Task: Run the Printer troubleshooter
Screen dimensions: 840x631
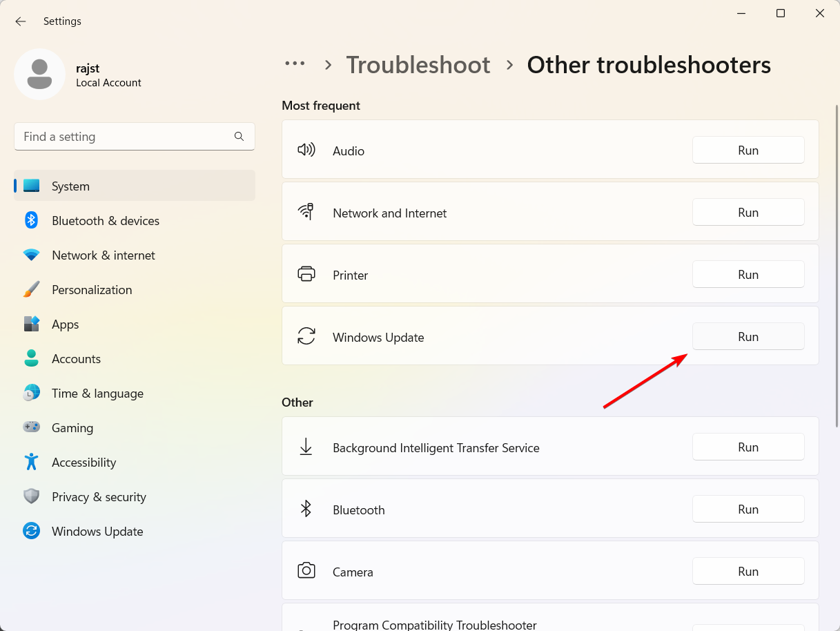Action: (748, 274)
